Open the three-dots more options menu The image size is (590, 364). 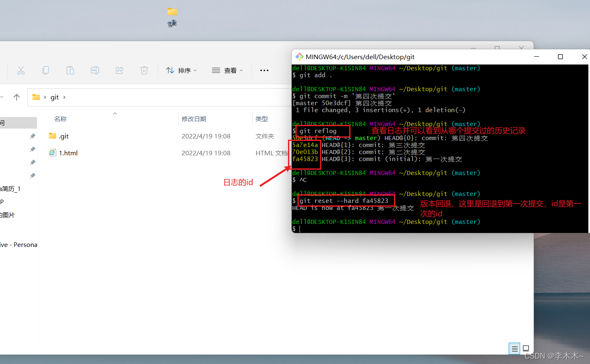click(x=264, y=70)
